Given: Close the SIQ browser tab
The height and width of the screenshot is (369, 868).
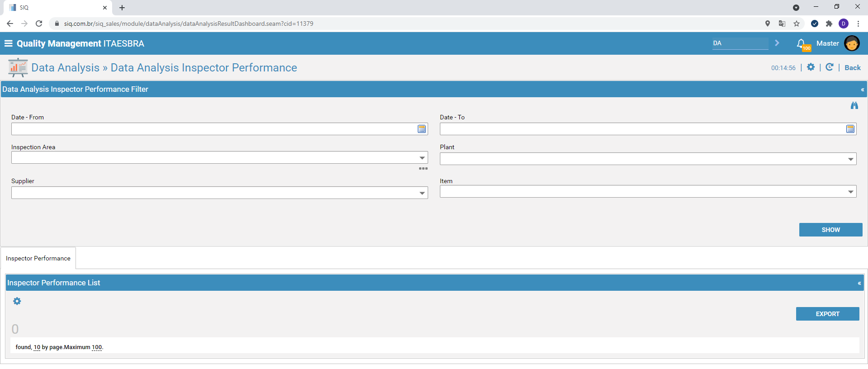Looking at the screenshot, I should 105,8.
